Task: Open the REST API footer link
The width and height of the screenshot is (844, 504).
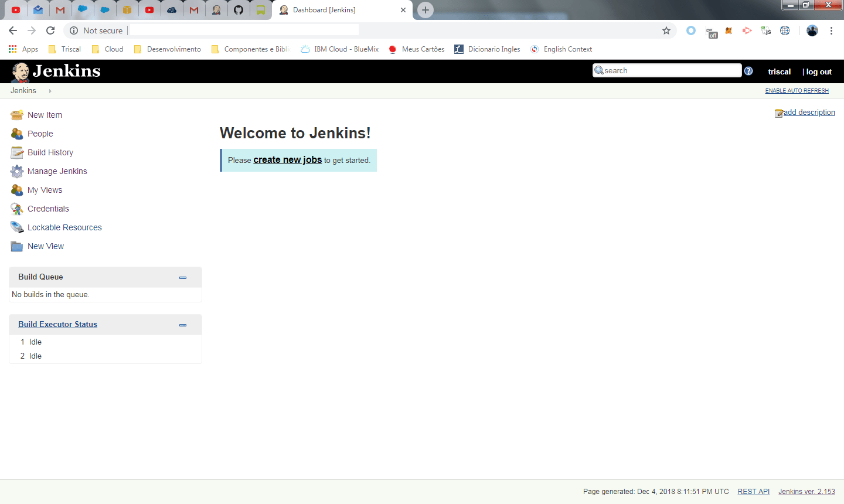Action: coord(754,492)
